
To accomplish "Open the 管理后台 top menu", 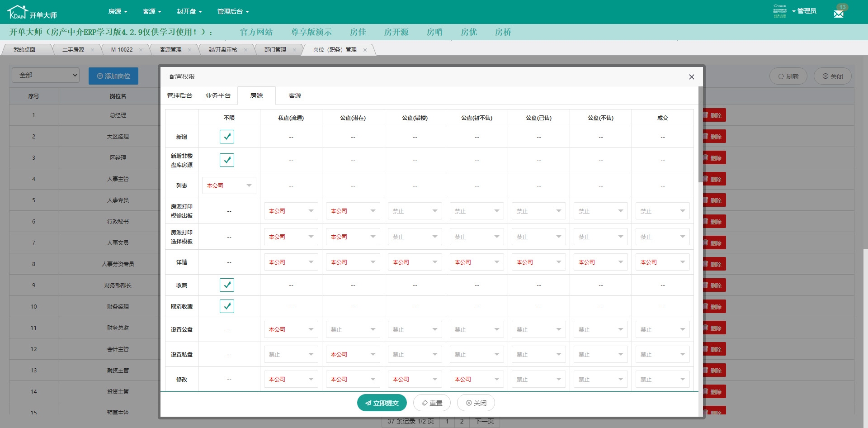I will tap(233, 11).
